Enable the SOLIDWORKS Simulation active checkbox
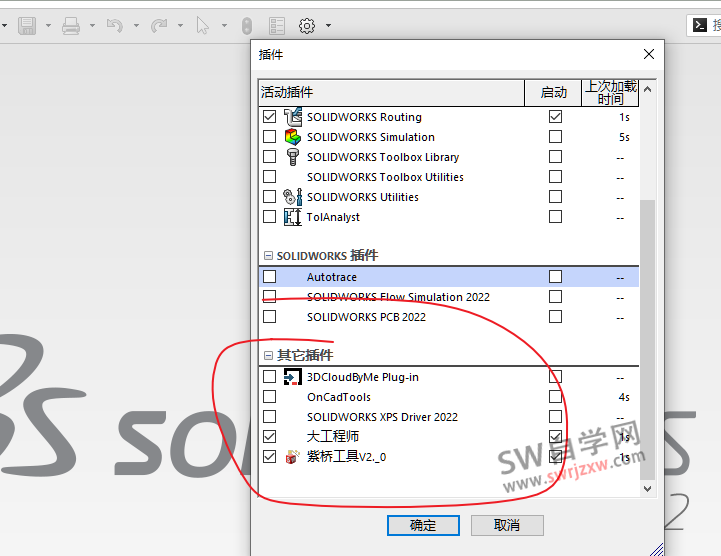The width and height of the screenshot is (721, 556). point(269,137)
